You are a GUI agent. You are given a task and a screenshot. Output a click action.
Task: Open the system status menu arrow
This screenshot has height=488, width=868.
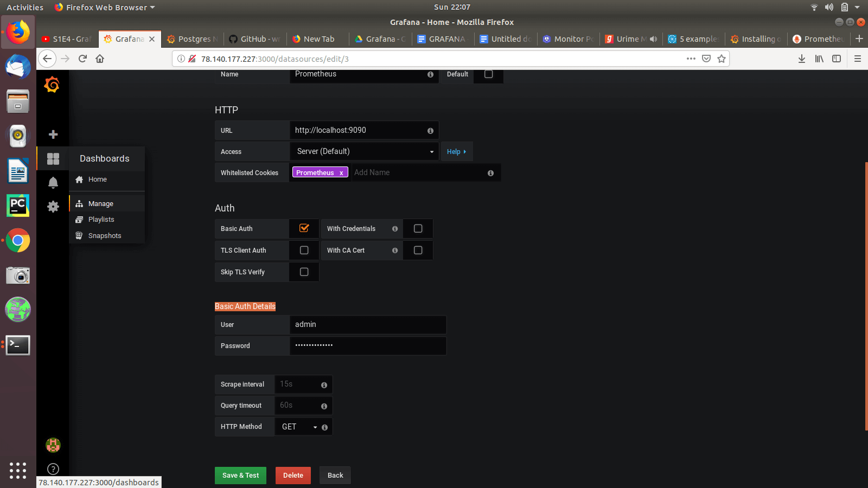tap(857, 7)
